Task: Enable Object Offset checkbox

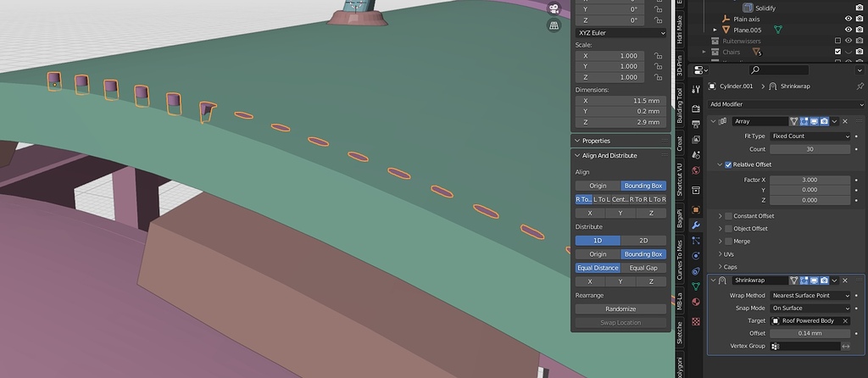Action: click(x=728, y=229)
